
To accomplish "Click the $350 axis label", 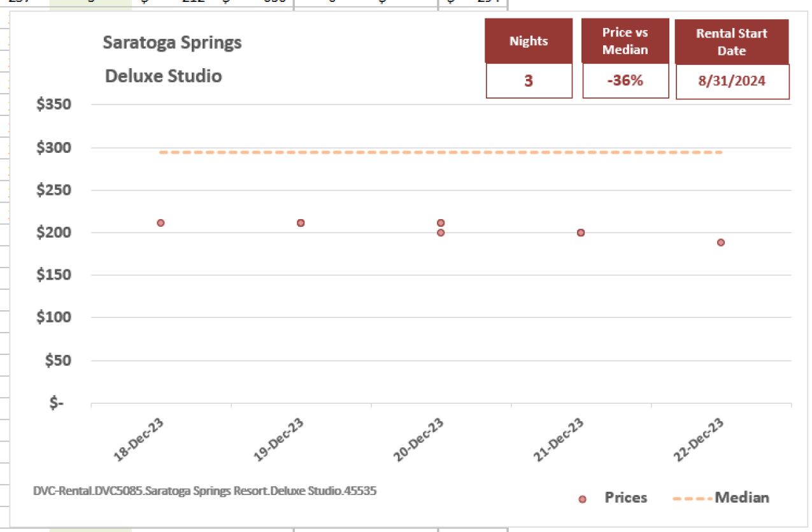I will 61,104.
